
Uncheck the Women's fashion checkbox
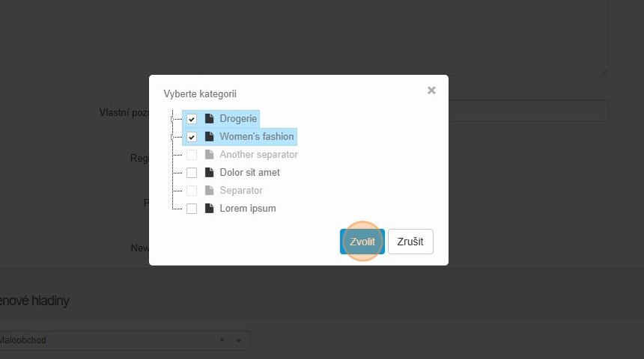tap(192, 137)
